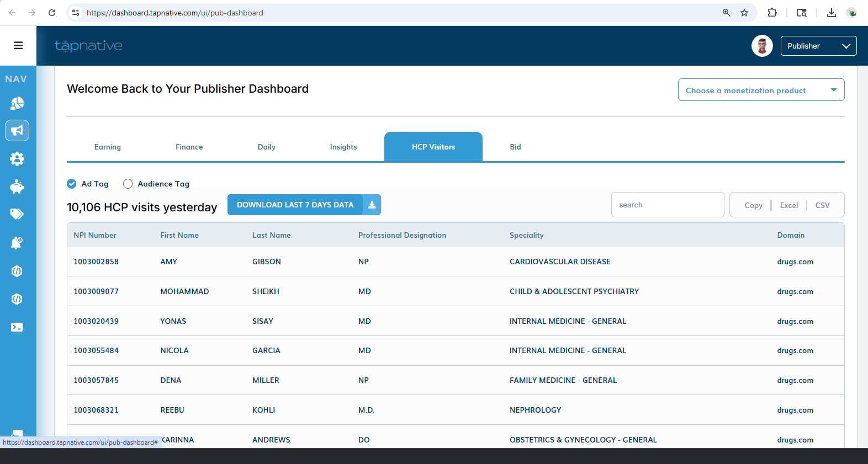Viewport: 868px width, 464px height.
Task: Open the hamburger menu in the header
Action: (x=18, y=46)
